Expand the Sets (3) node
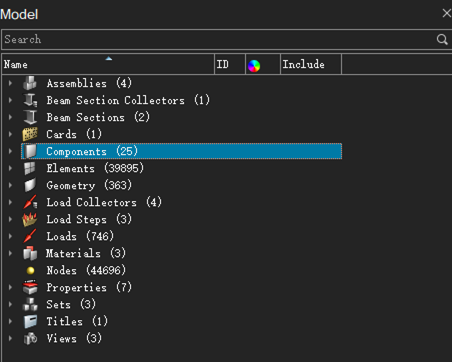The height and width of the screenshot is (362, 452). (10, 304)
